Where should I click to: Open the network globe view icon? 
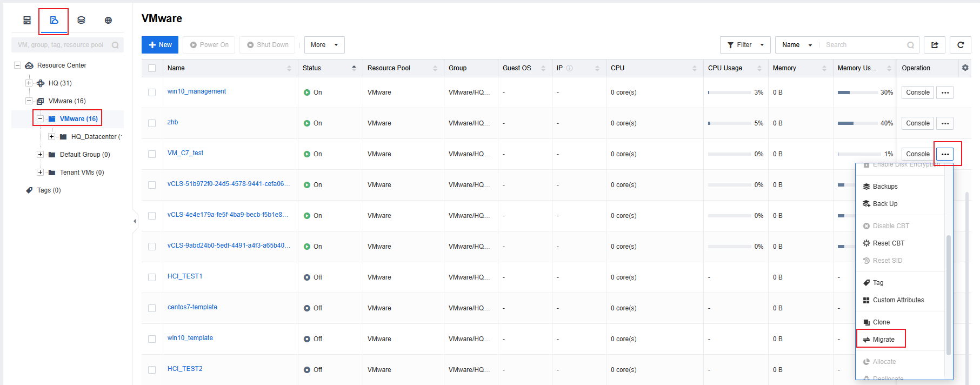(x=108, y=21)
